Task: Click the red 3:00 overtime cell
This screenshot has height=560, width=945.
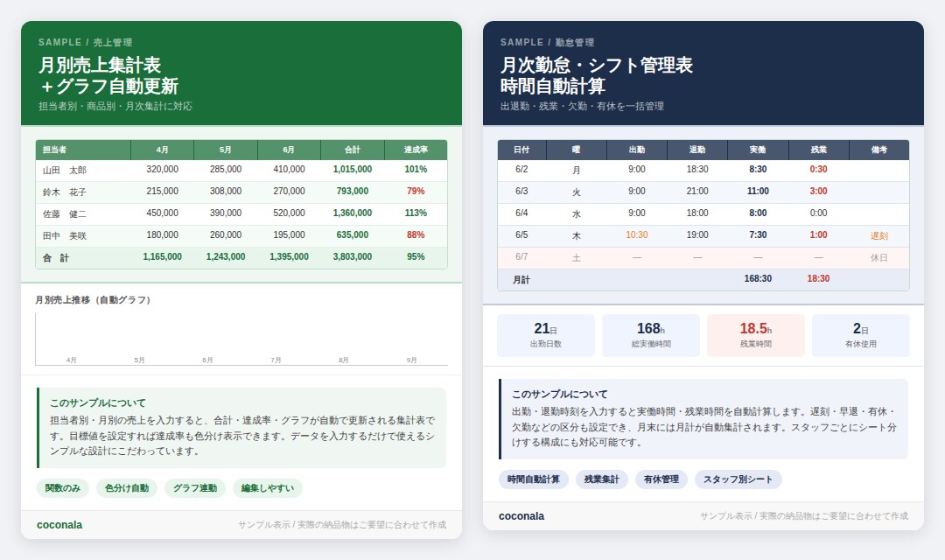Action: pos(818,191)
